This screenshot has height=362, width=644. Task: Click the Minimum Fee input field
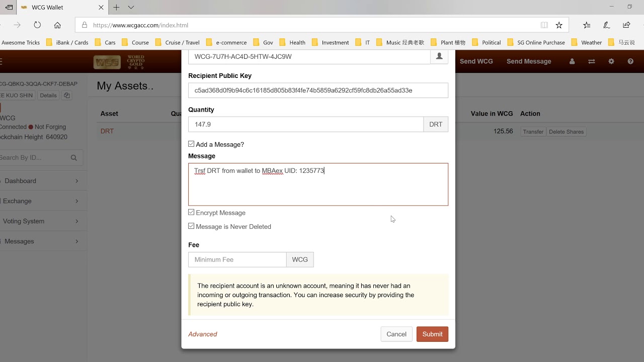point(237,259)
